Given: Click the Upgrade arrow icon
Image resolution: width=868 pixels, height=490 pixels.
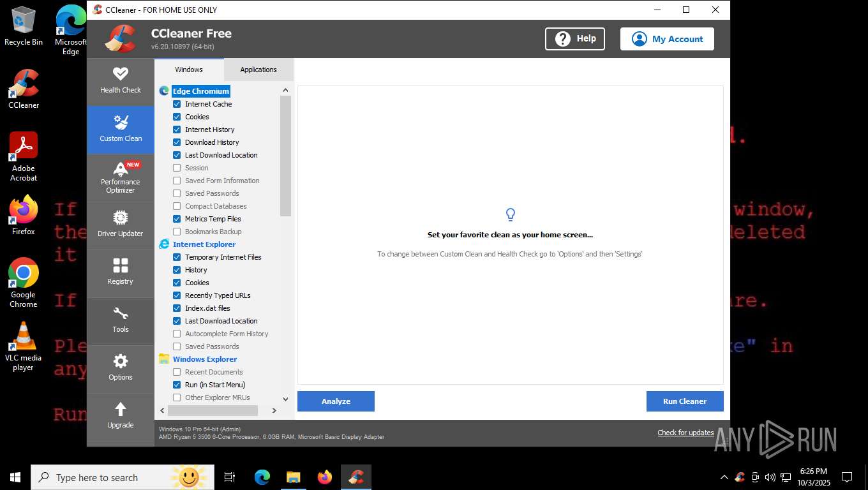Looking at the screenshot, I should click(x=121, y=409).
